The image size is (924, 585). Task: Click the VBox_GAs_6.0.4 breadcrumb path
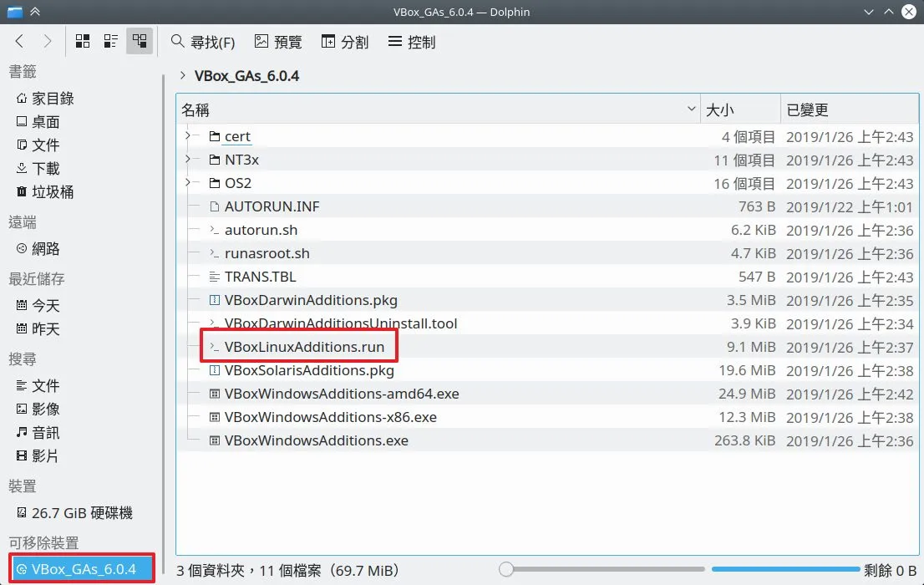[x=247, y=76]
